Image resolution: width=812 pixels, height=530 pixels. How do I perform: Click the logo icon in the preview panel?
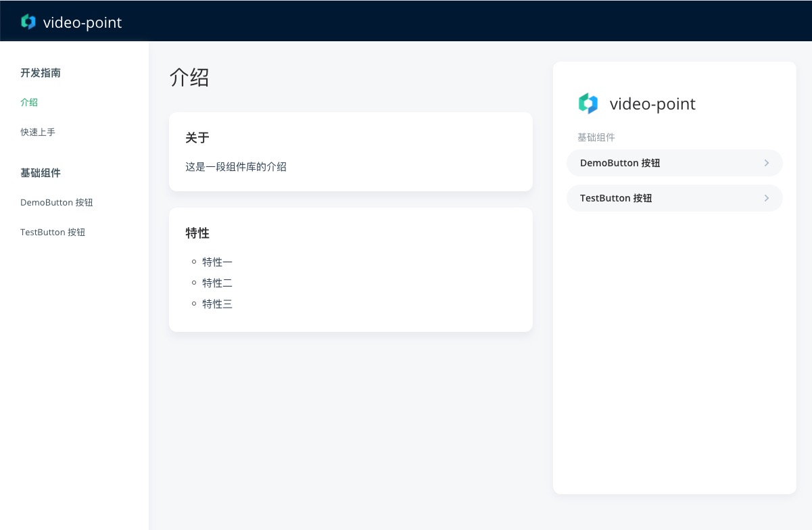coord(588,103)
